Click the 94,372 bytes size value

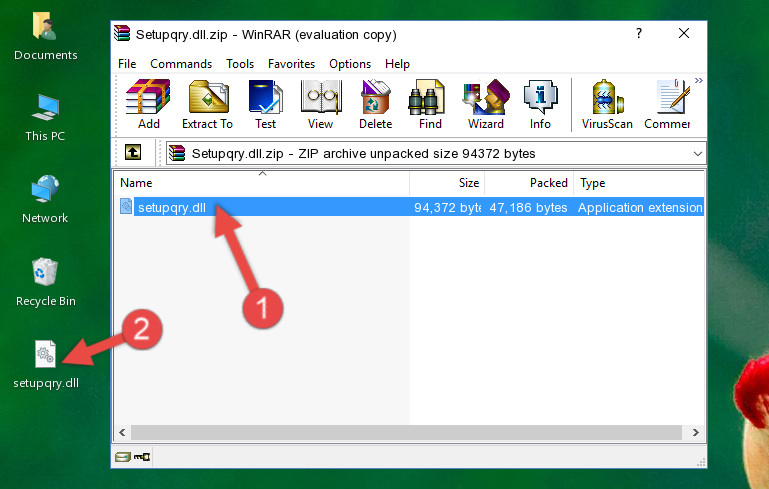[x=447, y=208]
